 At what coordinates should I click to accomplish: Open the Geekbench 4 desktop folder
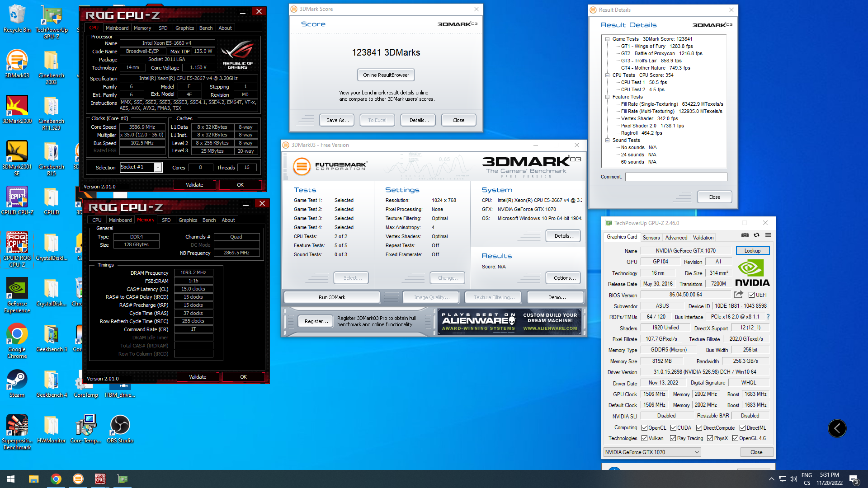(x=51, y=384)
